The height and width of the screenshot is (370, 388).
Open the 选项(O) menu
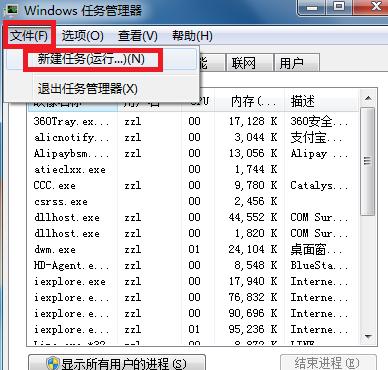[x=82, y=35]
